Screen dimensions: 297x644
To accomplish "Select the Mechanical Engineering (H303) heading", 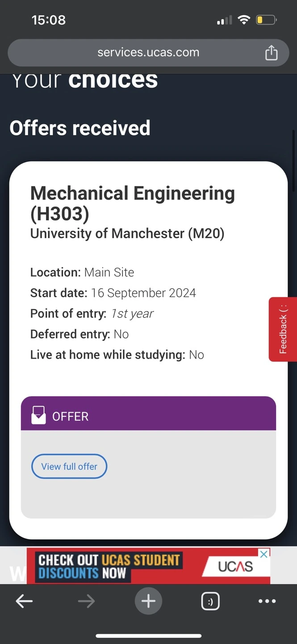I will (133, 203).
